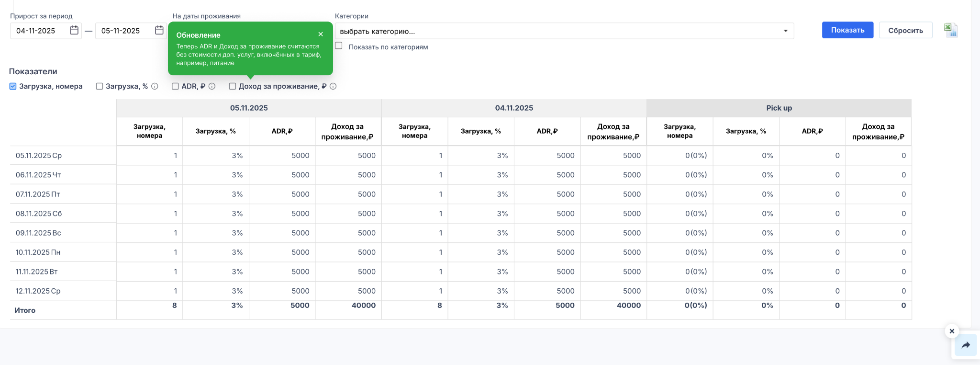Show info for Доход за проживание
980x365 pixels.
click(x=333, y=86)
